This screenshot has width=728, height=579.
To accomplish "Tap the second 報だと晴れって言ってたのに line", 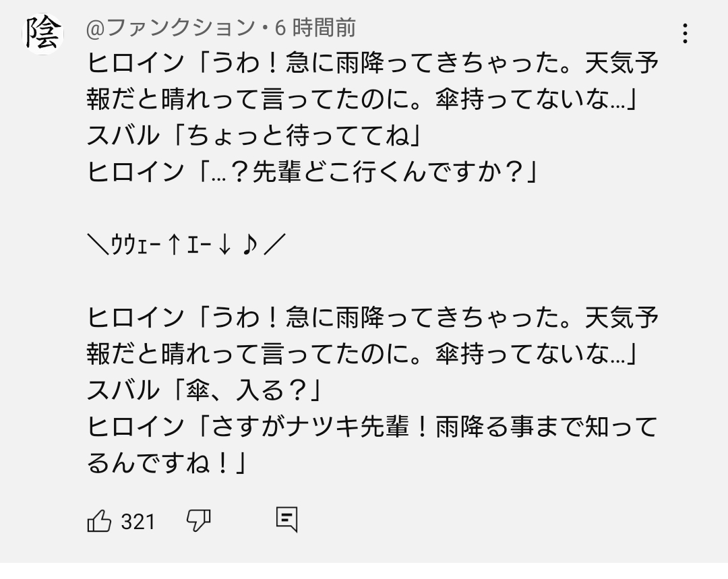I will tap(363, 355).
